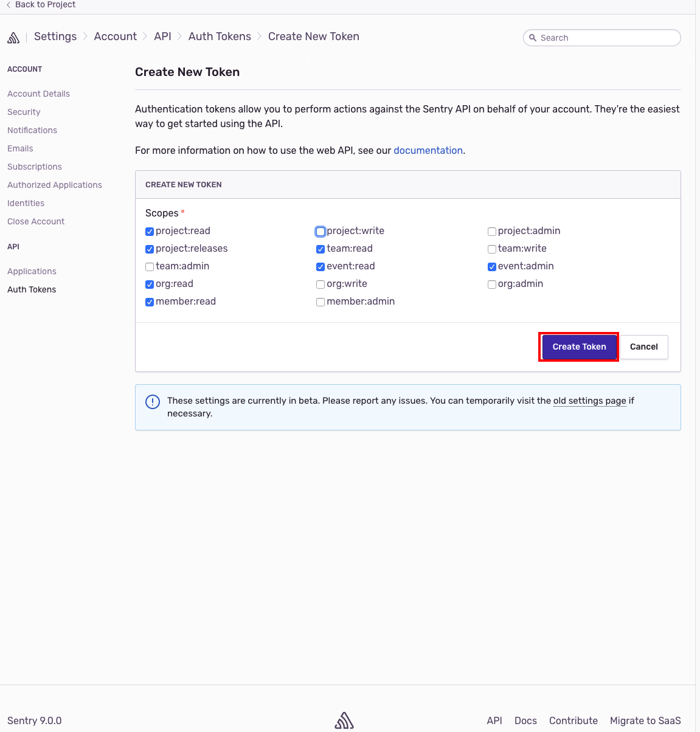Click the Cancel button
The image size is (700, 732).
coord(644,347)
